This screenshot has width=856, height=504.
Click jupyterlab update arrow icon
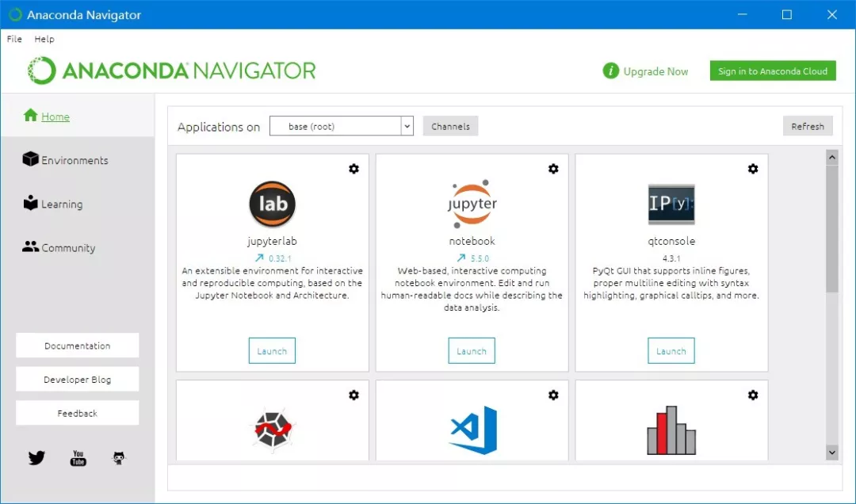coord(259,258)
